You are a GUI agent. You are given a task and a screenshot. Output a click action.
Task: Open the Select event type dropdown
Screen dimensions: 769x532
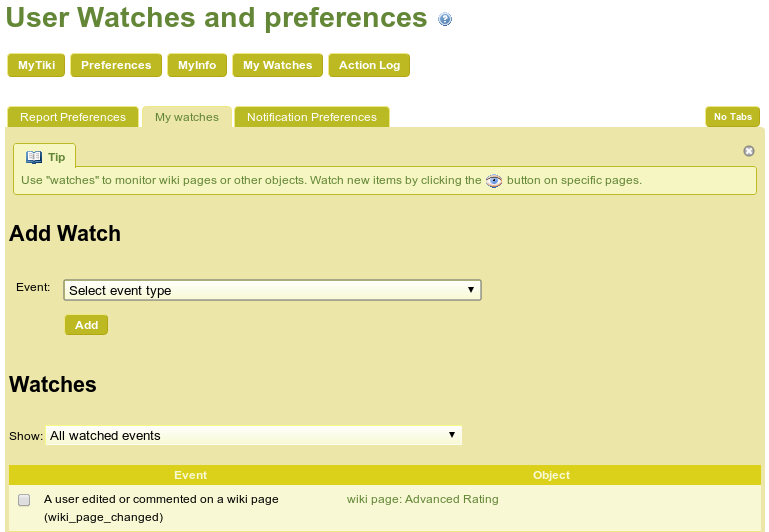pos(272,290)
